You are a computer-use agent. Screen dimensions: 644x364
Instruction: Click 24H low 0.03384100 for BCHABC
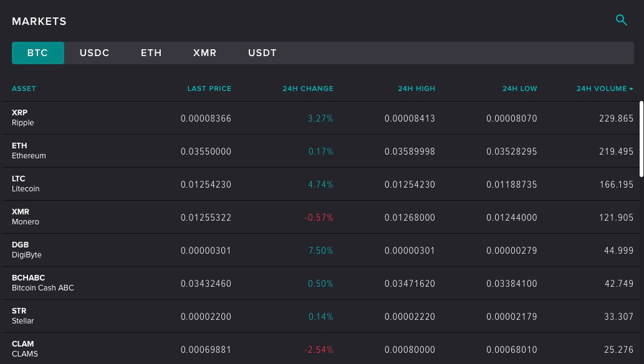511,284
